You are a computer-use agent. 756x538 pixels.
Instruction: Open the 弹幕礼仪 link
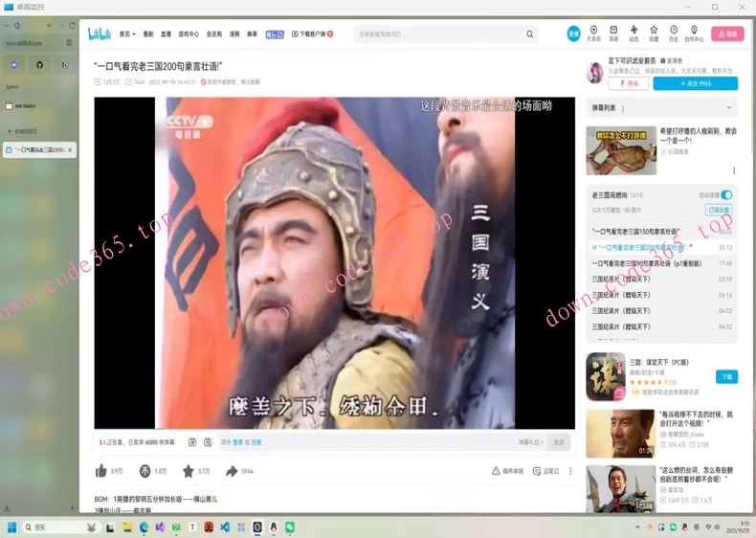(x=530, y=442)
